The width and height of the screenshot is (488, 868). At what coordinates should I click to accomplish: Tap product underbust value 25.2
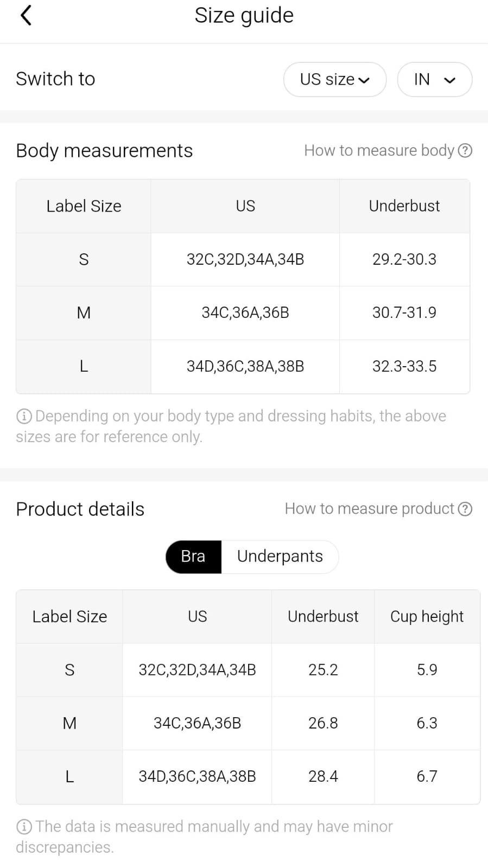323,669
